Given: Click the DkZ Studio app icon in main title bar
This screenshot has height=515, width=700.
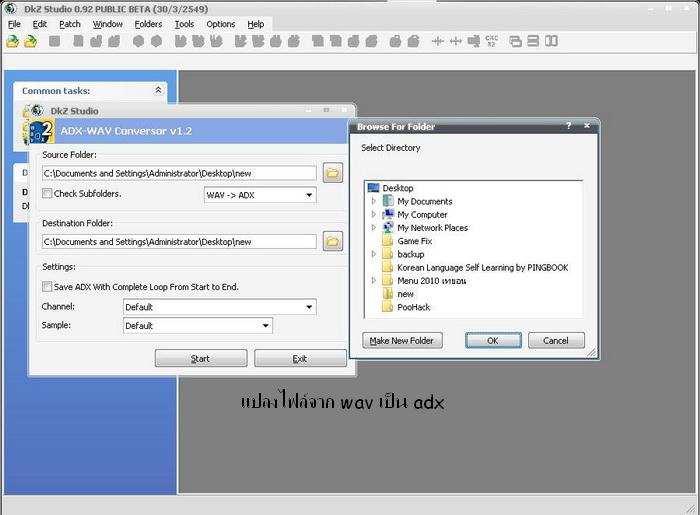Looking at the screenshot, I should click(x=10, y=8).
